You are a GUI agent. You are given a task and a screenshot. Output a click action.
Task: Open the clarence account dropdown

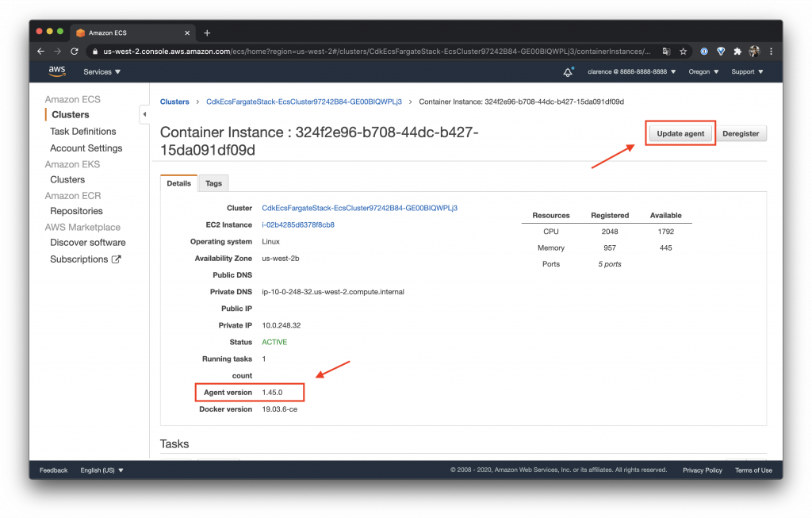[x=631, y=72]
